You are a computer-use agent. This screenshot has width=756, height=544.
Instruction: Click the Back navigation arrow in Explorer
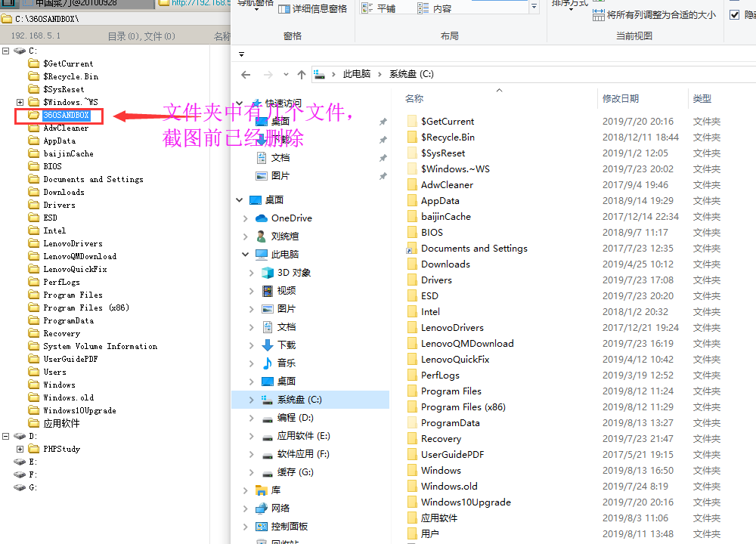(245, 74)
